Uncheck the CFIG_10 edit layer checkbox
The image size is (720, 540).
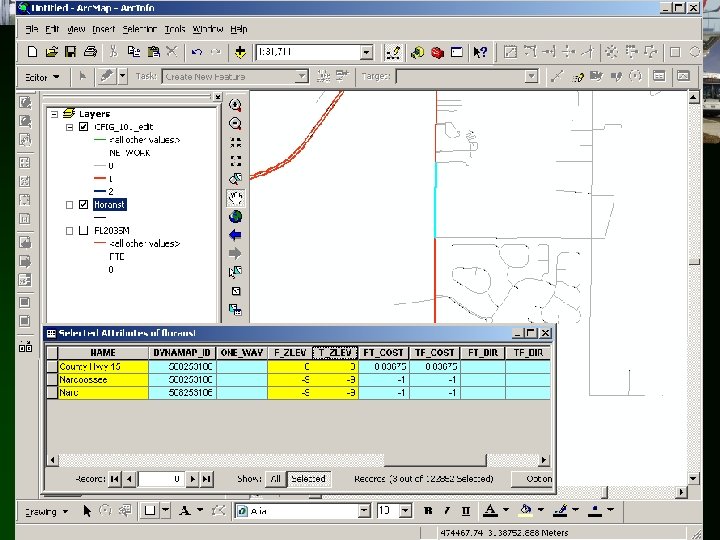[x=84, y=127]
